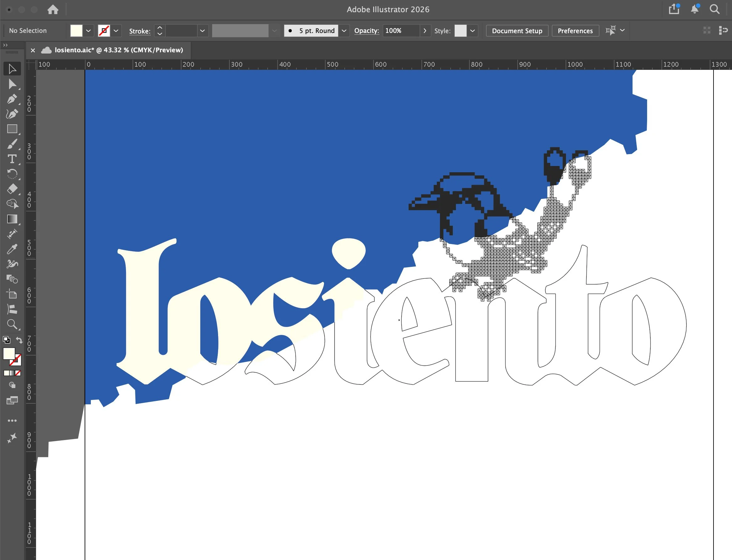This screenshot has height=560, width=732.
Task: Click the Preferences button
Action: pos(575,31)
